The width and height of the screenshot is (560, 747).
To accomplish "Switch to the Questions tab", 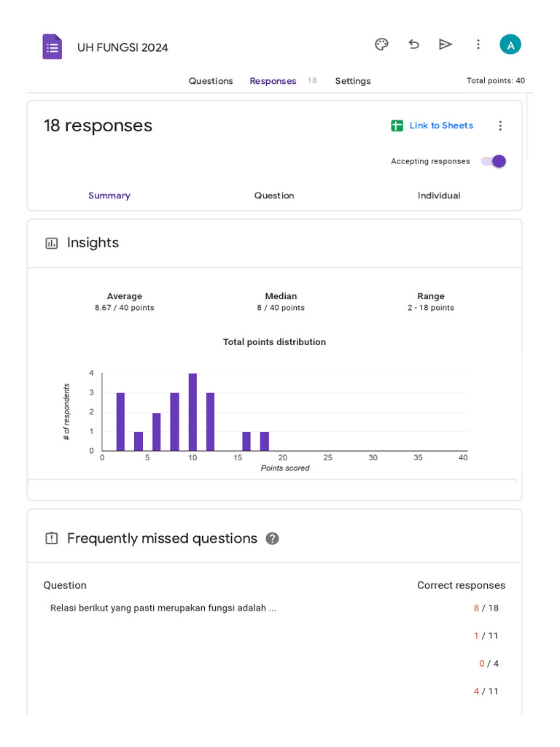I will point(211,81).
